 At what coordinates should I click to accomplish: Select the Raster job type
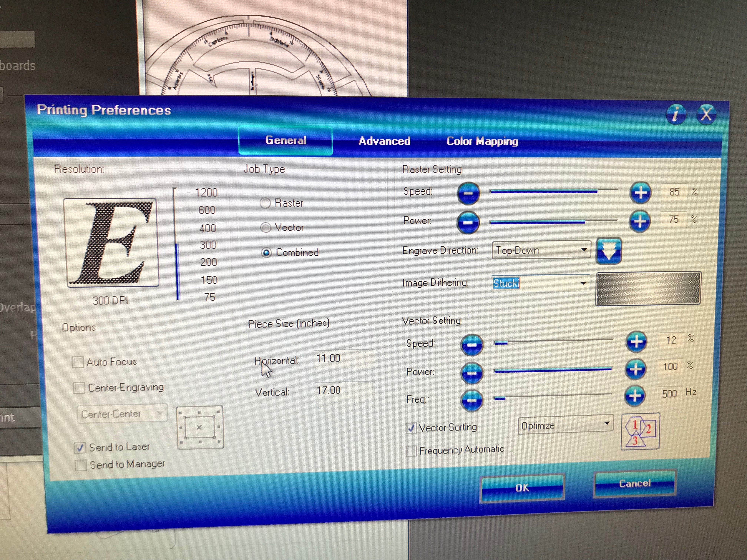(265, 203)
